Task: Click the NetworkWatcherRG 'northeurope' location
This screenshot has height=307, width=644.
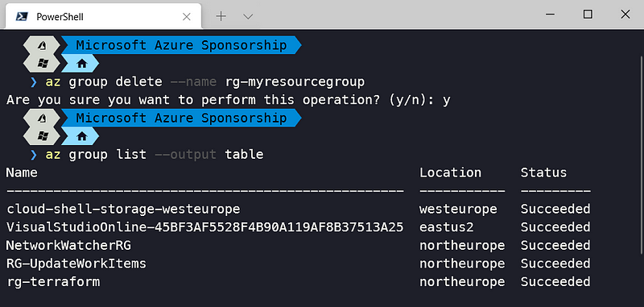Action: [x=462, y=245]
